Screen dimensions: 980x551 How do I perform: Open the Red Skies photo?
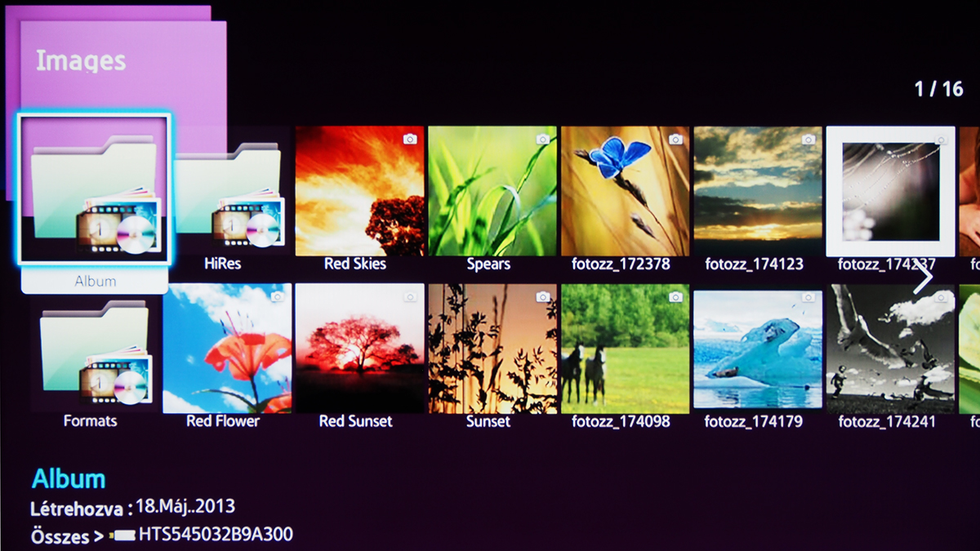359,192
